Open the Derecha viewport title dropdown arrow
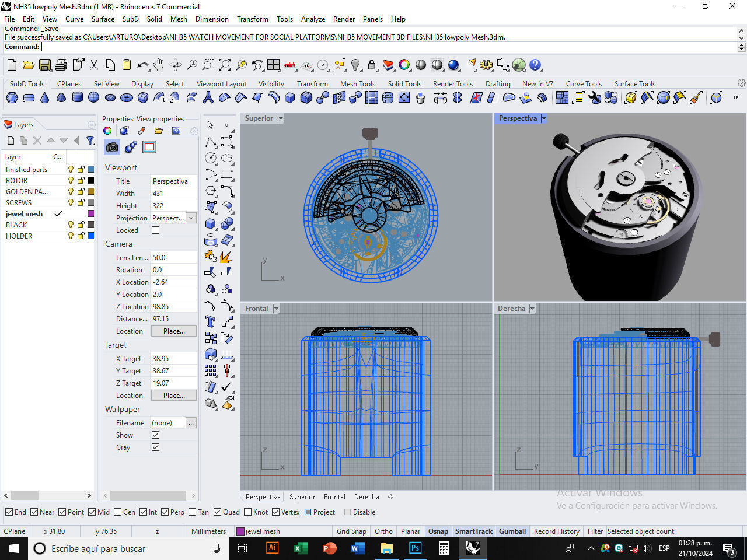Screen dimensions: 747x560 coord(532,309)
